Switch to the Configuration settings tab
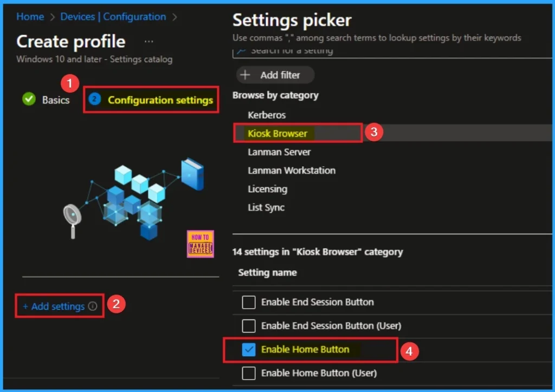Screen dimensions: 555x392 tap(160, 100)
